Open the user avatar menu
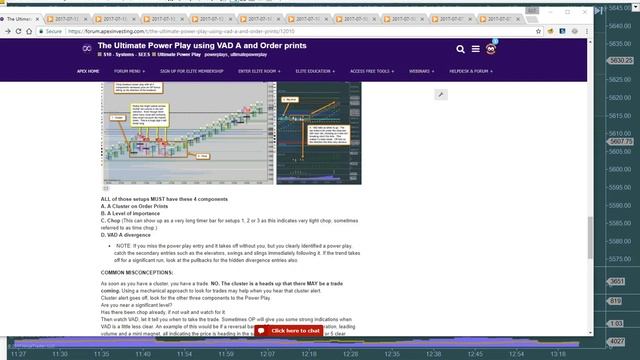The height and width of the screenshot is (360, 640). pyautogui.click(x=491, y=49)
